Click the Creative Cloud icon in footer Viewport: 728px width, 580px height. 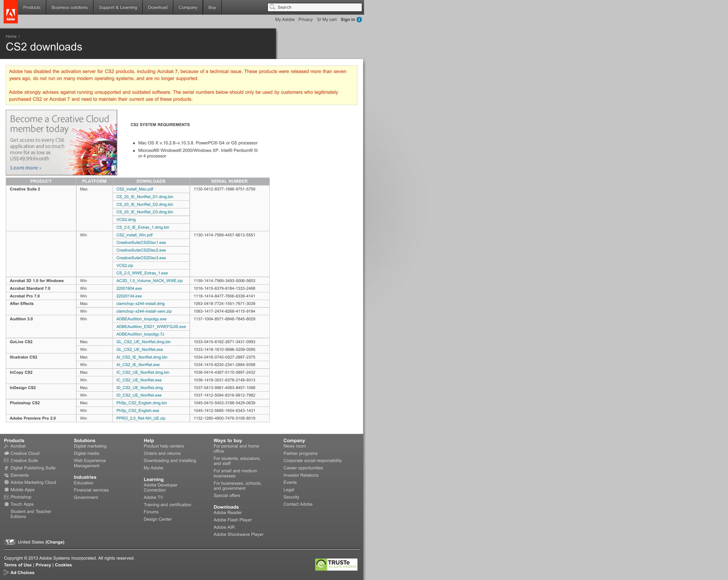(x=6, y=453)
